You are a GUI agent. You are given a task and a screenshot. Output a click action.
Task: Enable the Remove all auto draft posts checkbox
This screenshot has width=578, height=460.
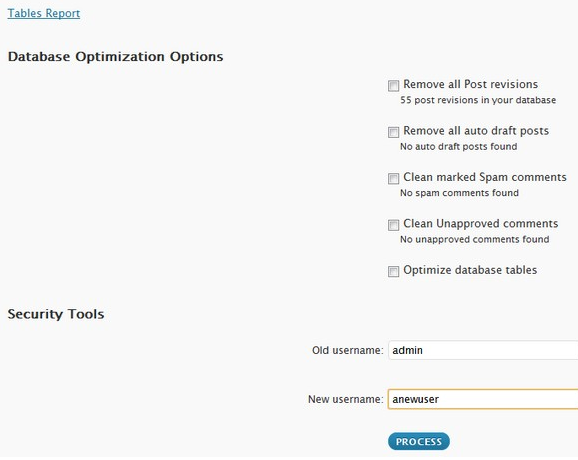tap(393, 132)
